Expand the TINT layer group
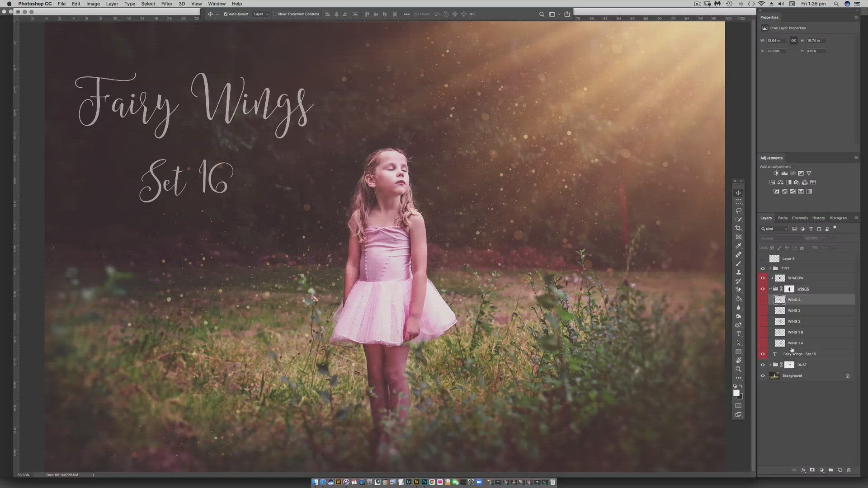Viewport: 868px width, 488px height. 770,268
